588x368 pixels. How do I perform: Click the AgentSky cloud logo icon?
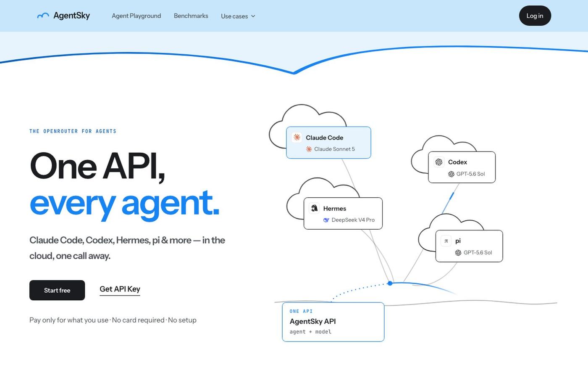tap(43, 16)
